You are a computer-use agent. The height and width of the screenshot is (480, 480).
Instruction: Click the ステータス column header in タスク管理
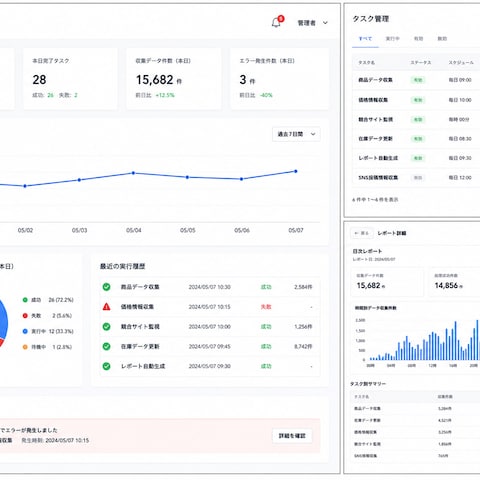coord(421,63)
